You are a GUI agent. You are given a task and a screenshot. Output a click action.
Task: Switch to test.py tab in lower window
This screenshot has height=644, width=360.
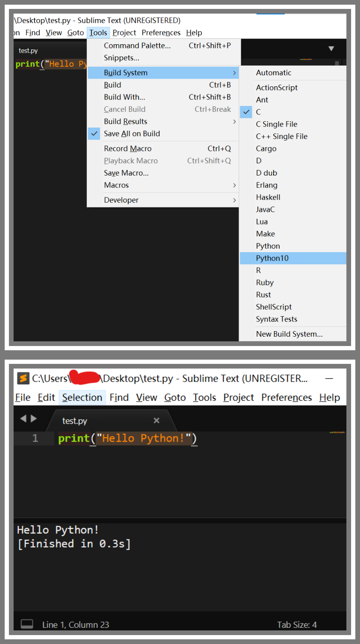point(111,420)
